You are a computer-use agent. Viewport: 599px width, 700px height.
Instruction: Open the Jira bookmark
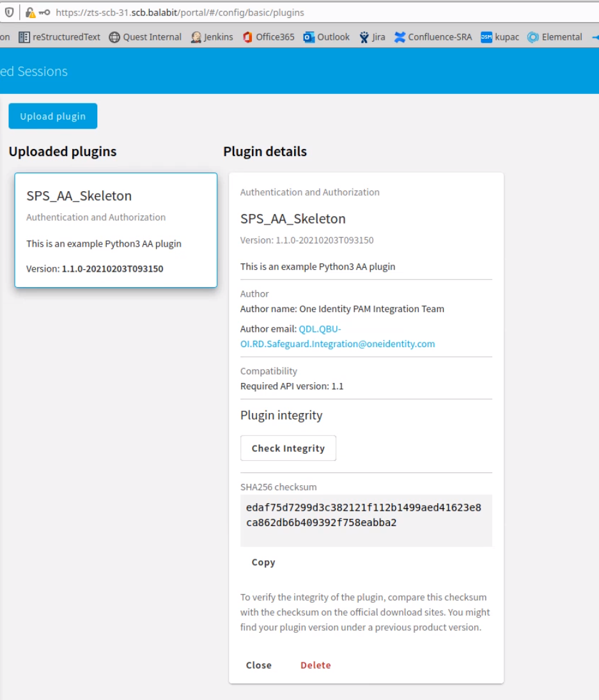(x=372, y=37)
